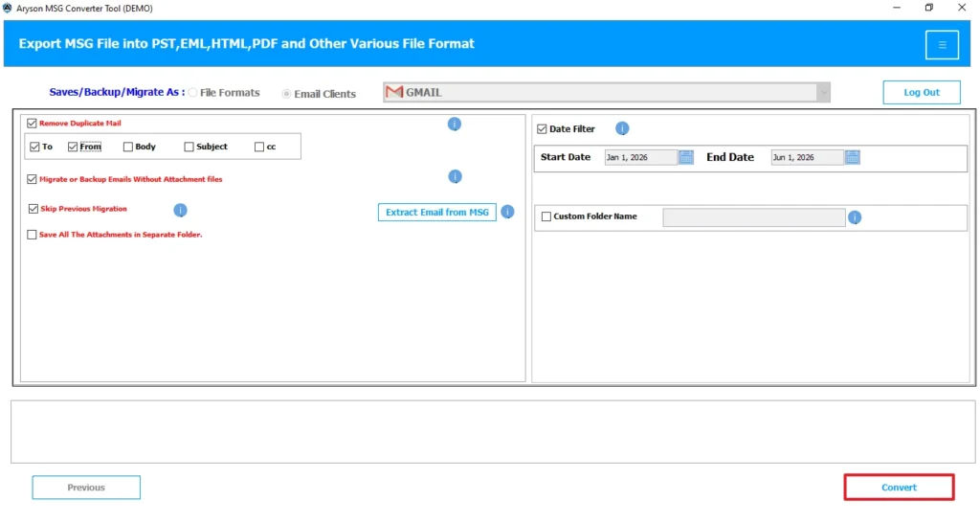Click info icon beside Skip Previous Migration
This screenshot has width=980, height=523.
(180, 210)
